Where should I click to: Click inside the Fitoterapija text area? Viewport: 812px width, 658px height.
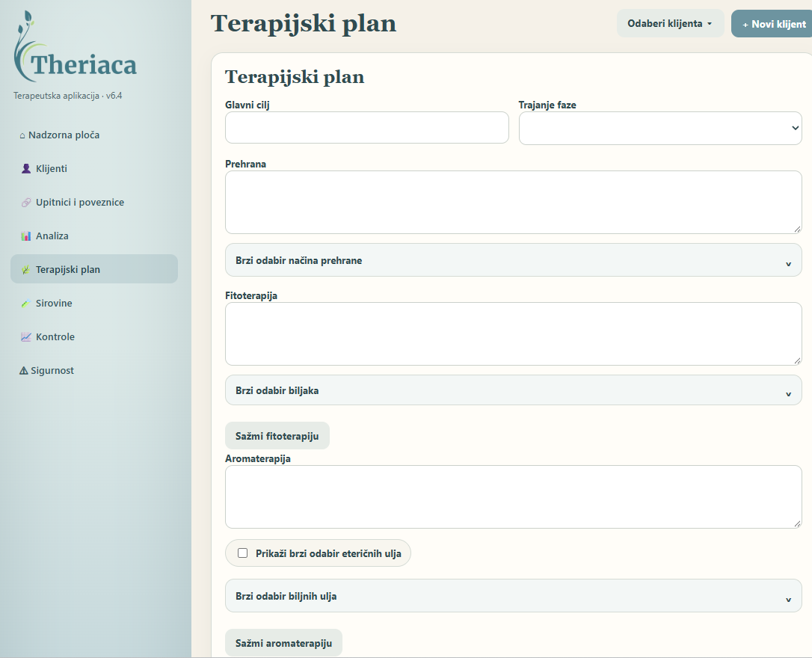point(513,334)
